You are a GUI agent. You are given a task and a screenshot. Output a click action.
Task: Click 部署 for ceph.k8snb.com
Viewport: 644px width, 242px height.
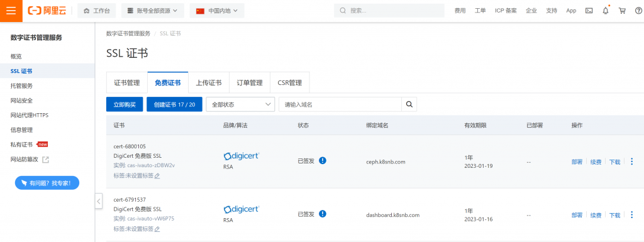pos(577,162)
